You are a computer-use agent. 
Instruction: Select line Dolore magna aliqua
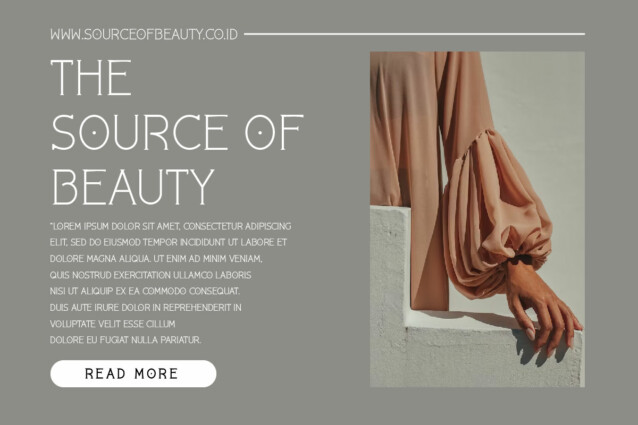coord(156,259)
